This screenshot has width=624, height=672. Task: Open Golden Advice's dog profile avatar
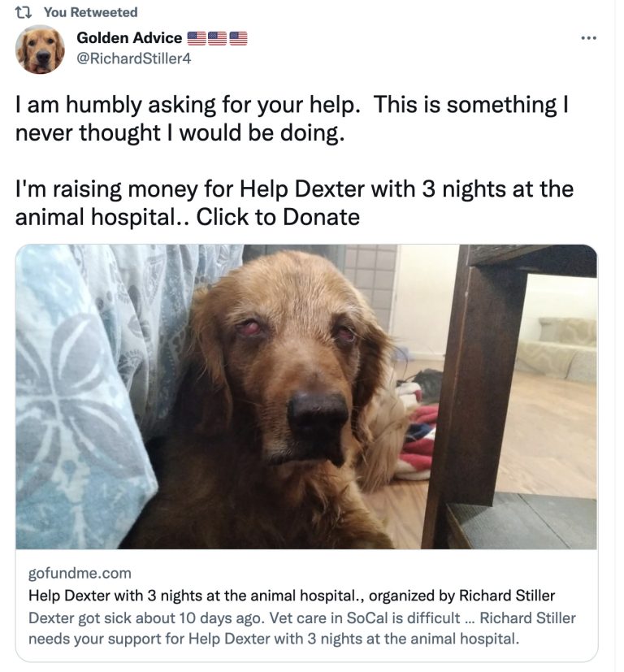pyautogui.click(x=40, y=49)
